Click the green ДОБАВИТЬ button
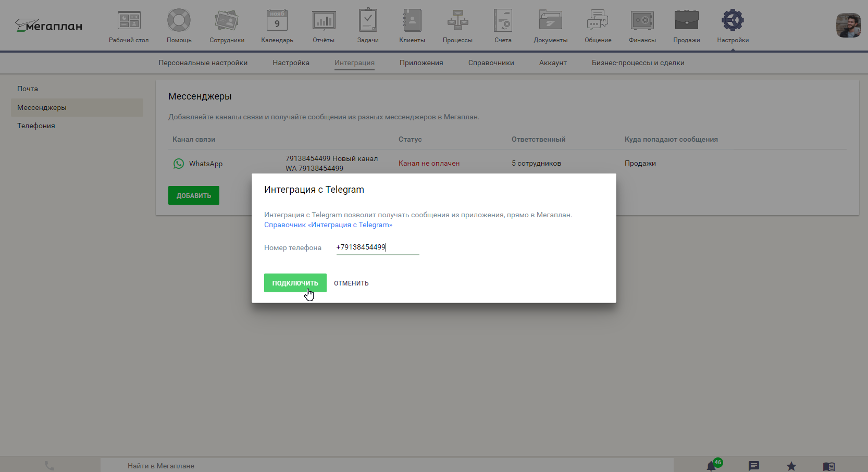The height and width of the screenshot is (472, 868). coord(194,195)
